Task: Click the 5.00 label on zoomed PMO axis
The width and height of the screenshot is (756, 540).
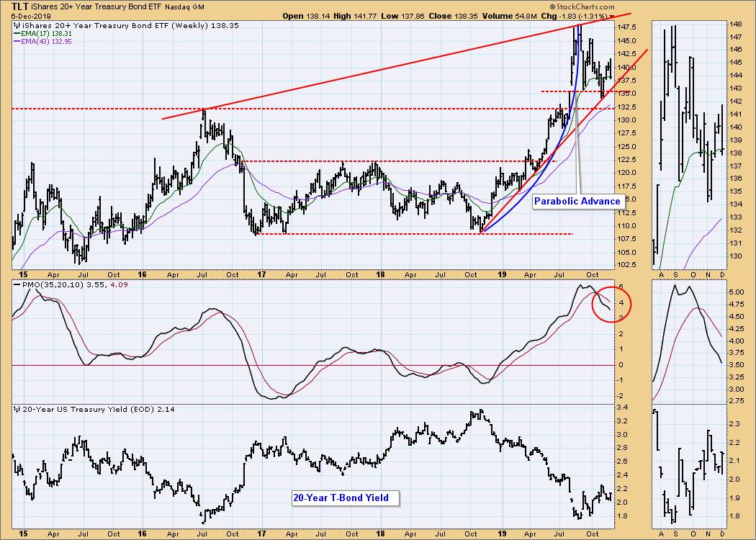Action: pos(737,292)
